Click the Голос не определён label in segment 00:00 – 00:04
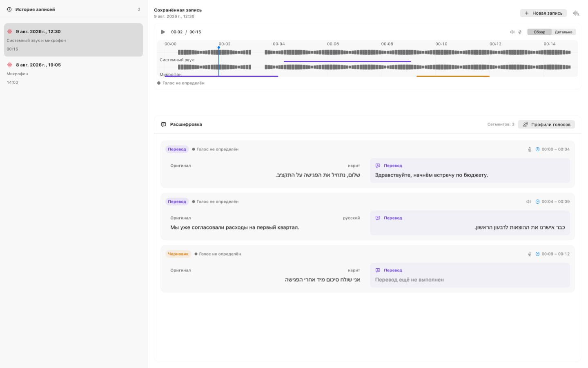Image resolution: width=588 pixels, height=368 pixels. coord(217,149)
